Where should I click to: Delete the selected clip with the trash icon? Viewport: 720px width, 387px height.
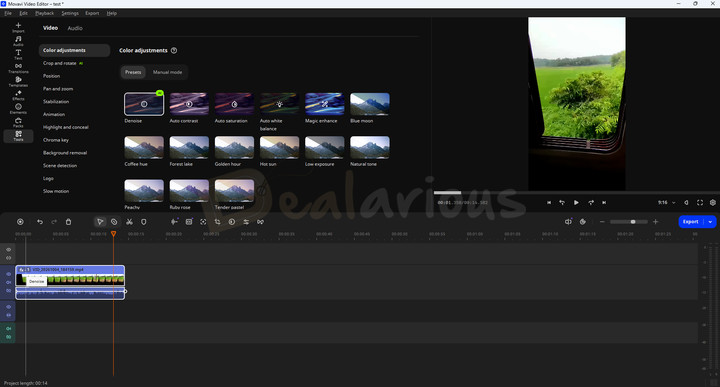(x=68, y=222)
